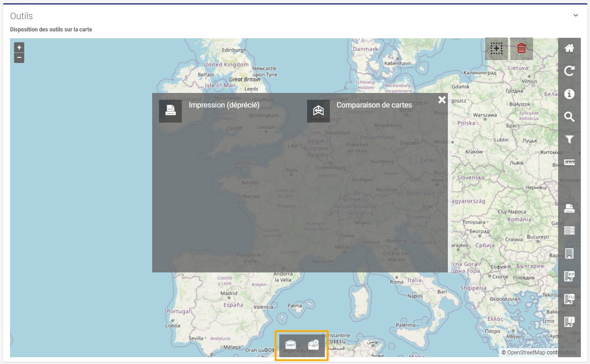Select the funnel filter tool

(569, 139)
